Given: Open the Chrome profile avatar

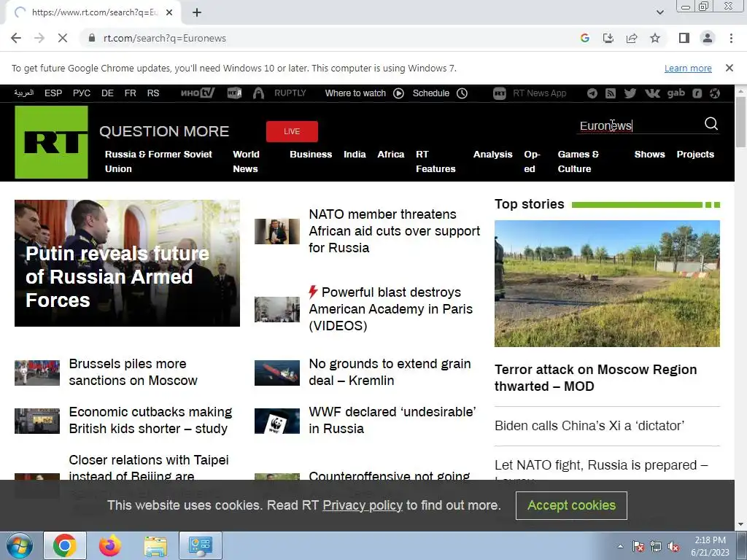Looking at the screenshot, I should pos(708,38).
